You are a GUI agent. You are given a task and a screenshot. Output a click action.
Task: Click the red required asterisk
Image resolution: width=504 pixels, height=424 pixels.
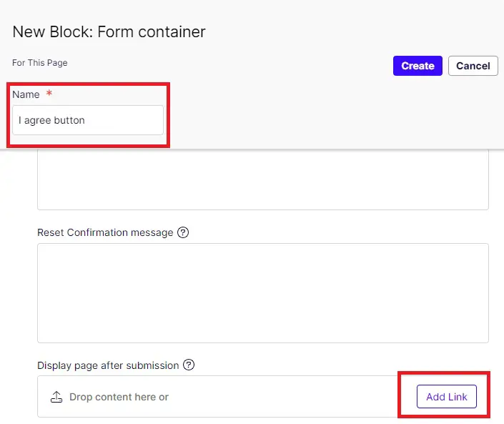coord(49,94)
